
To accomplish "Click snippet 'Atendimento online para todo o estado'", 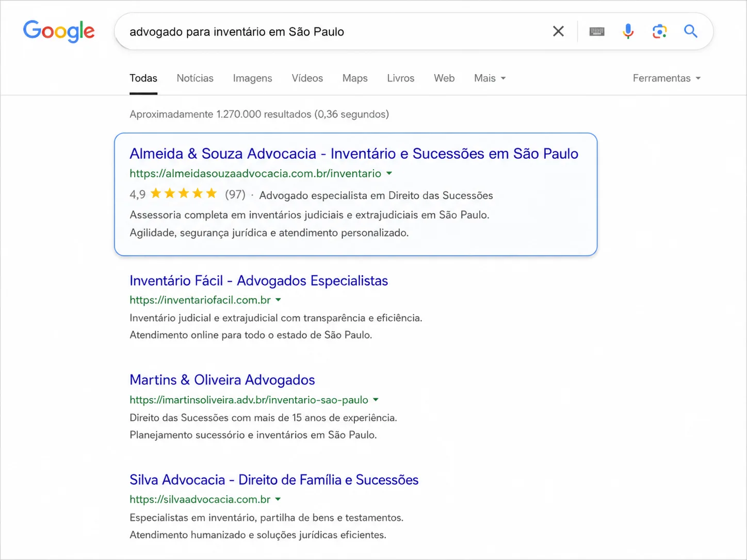I will (x=251, y=335).
